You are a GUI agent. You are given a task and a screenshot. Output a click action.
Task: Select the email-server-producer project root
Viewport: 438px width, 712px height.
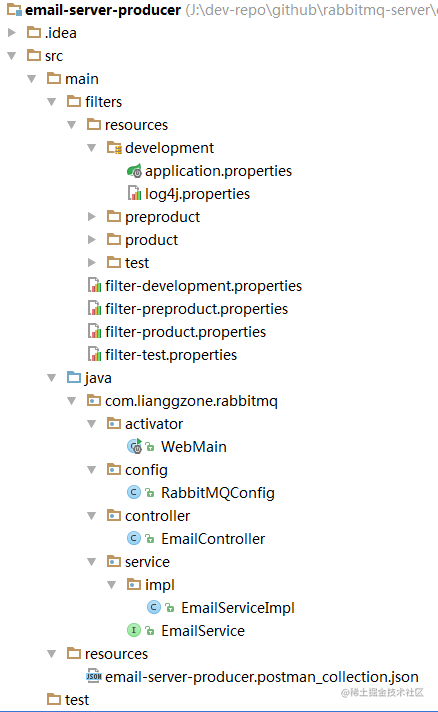[103, 10]
